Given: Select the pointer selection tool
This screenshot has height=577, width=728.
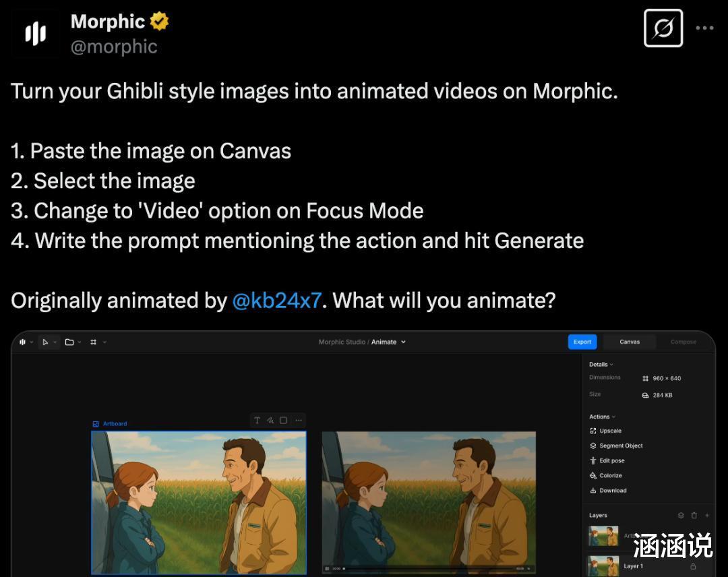Looking at the screenshot, I should tap(45, 342).
